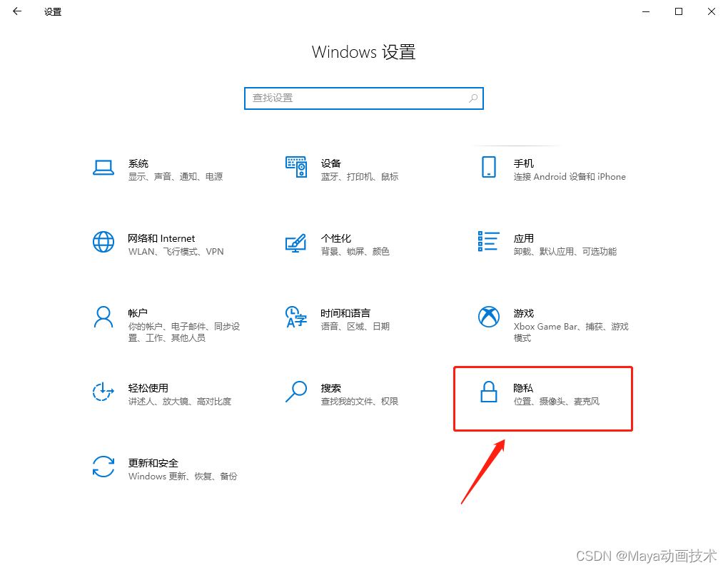Click the 设置 label in the title bar
Image resolution: width=728 pixels, height=570 pixels.
(x=51, y=11)
